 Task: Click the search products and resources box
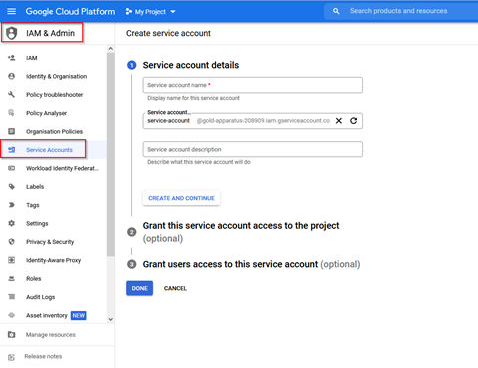[x=401, y=11]
